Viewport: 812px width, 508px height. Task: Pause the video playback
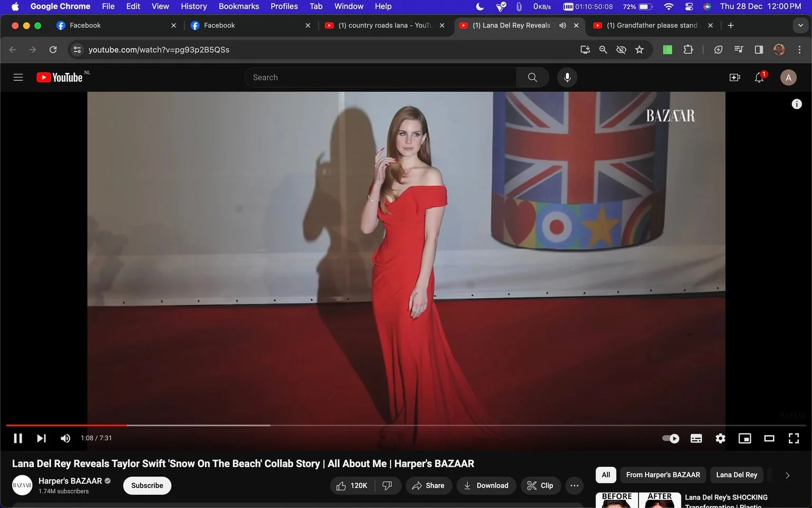[18, 438]
